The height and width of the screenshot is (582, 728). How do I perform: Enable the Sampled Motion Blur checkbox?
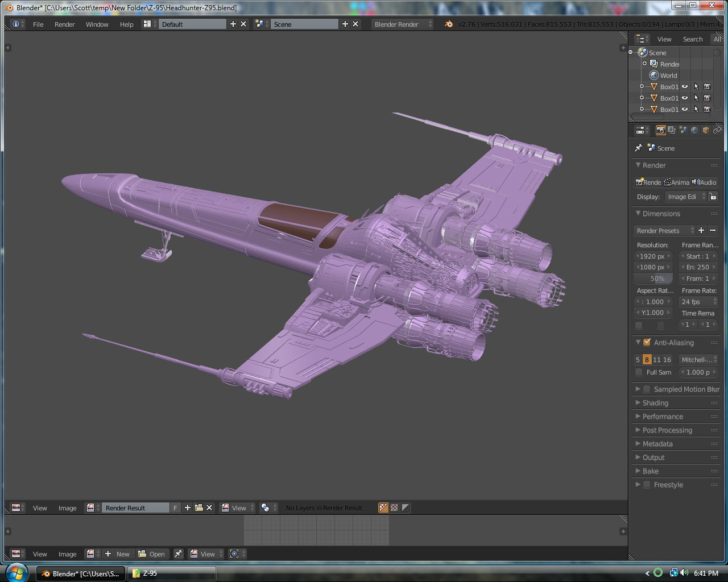pyautogui.click(x=647, y=389)
